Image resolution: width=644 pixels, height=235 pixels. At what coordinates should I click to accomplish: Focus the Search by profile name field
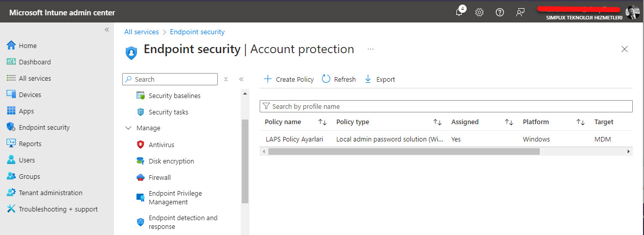(450, 106)
